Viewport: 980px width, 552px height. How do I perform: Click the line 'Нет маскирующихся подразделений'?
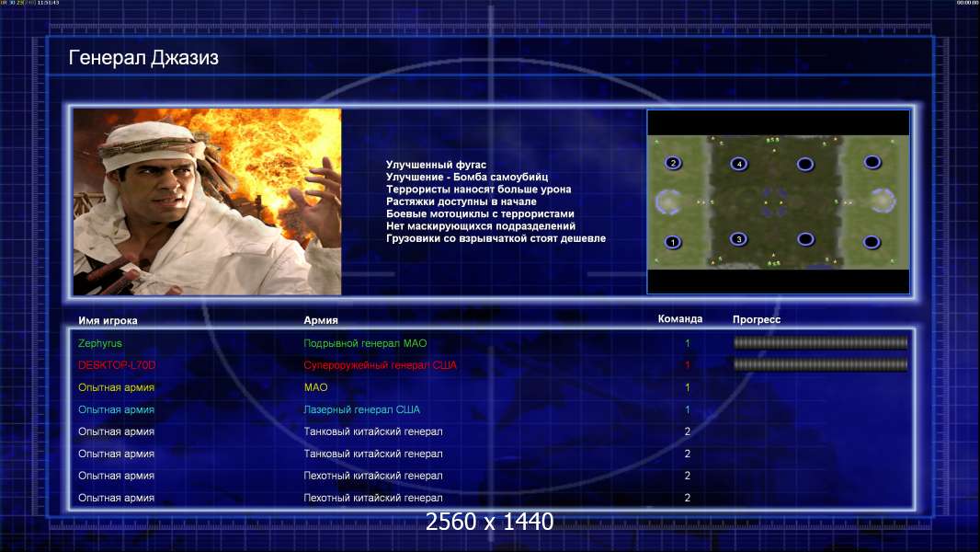coord(480,225)
